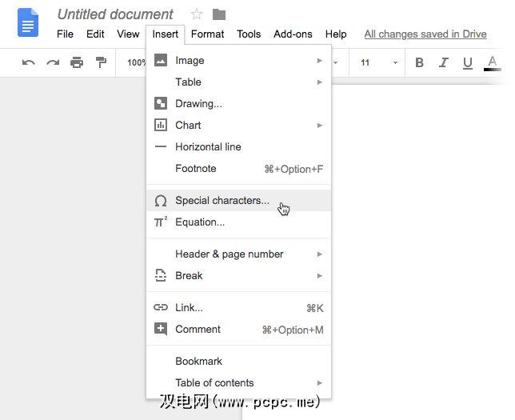Choose Table from the Insert menu
This screenshot has height=420, width=515.
pos(239,82)
